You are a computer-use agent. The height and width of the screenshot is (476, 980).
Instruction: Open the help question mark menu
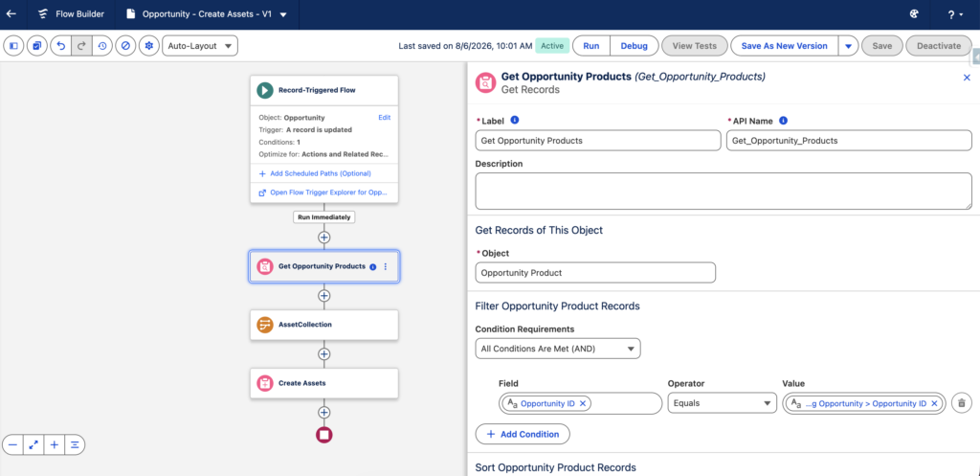click(x=954, y=14)
